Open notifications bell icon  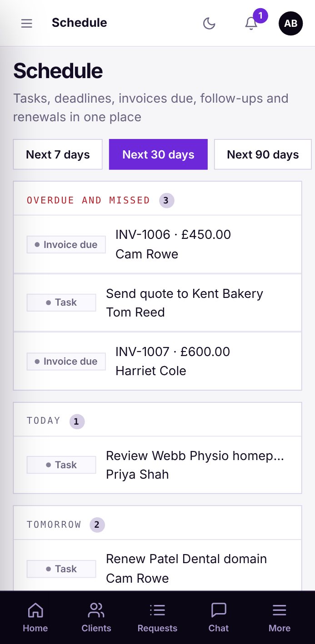(x=251, y=23)
